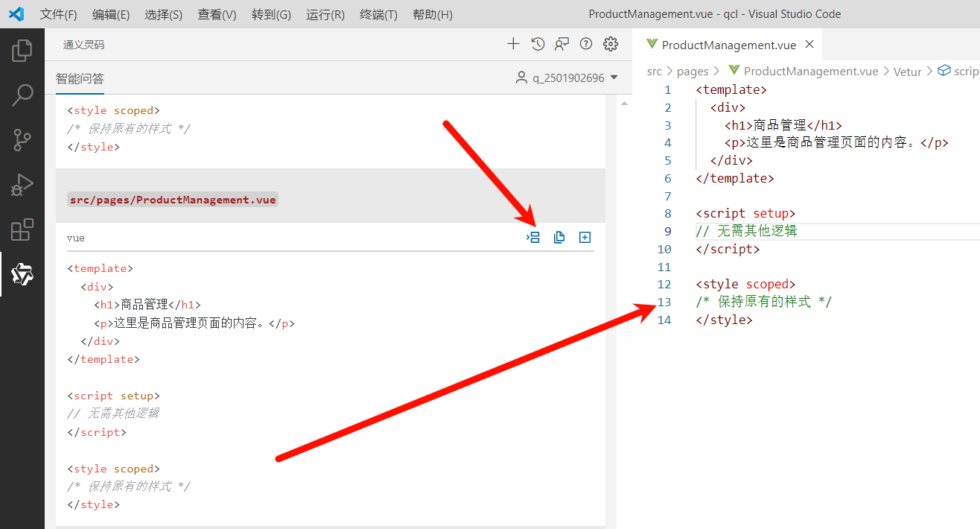
Task: Open the feedback person-chat icon
Action: tap(561, 44)
